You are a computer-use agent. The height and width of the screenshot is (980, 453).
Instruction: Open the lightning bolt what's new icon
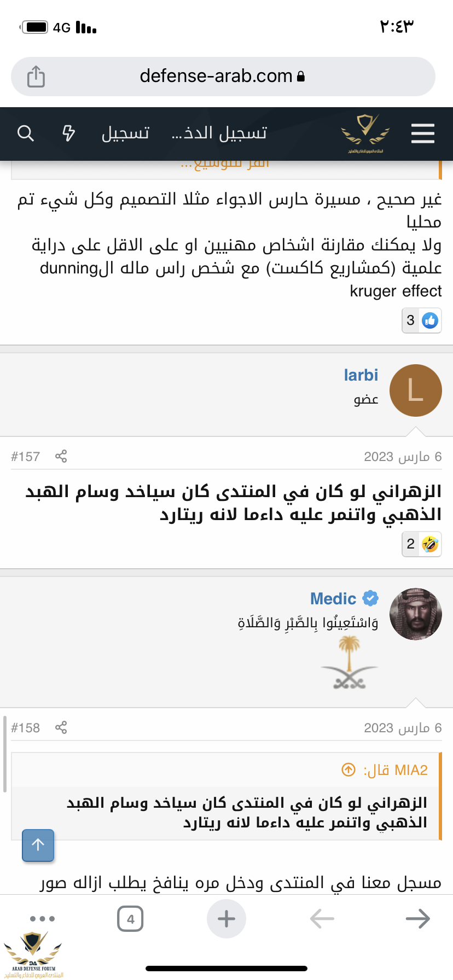point(68,133)
